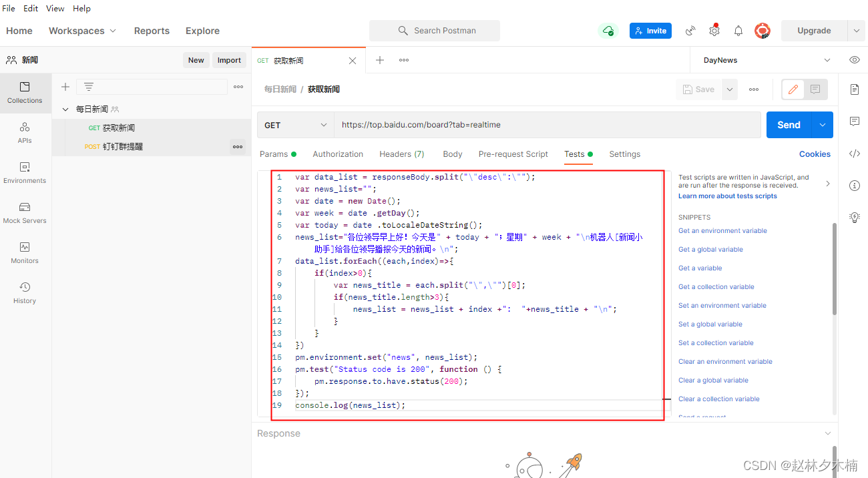Screen dimensions: 868x478
Task: Open the Send options dropdown arrow
Action: (x=823, y=125)
